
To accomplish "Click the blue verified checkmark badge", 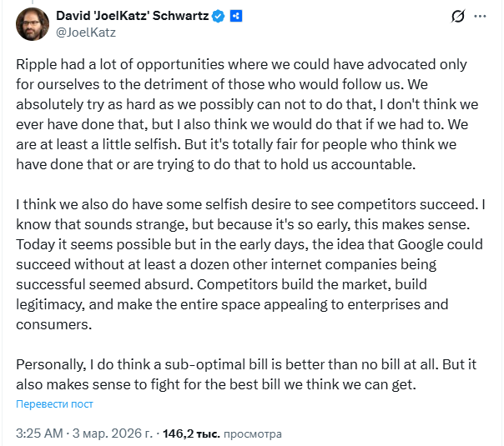I will click(219, 16).
